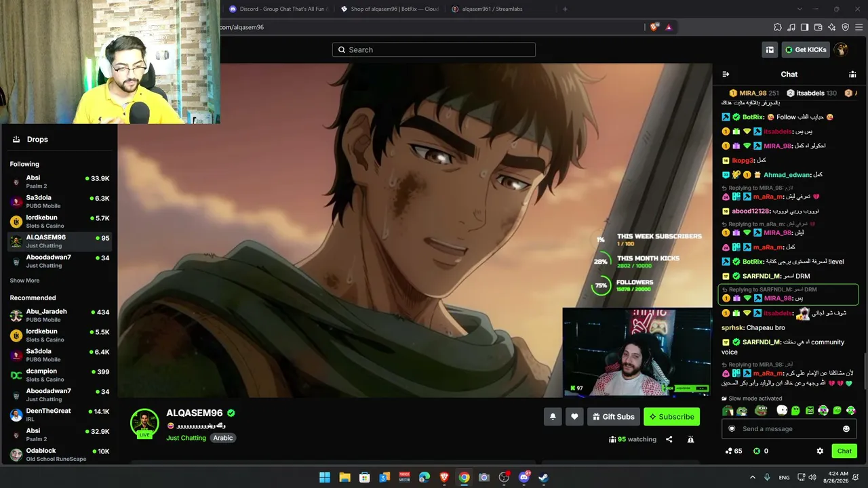This screenshot has height=488, width=868.
Task: Add a new browser tab
Action: pyautogui.click(x=565, y=9)
